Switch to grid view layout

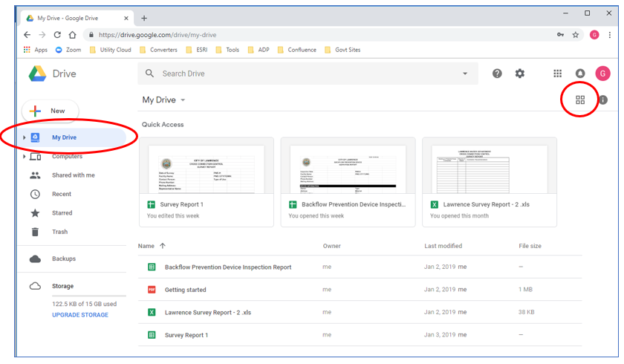pos(580,100)
